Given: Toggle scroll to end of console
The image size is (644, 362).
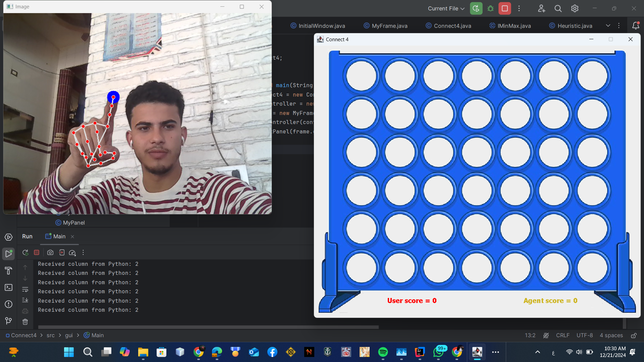Looking at the screenshot, I should tap(25, 300).
